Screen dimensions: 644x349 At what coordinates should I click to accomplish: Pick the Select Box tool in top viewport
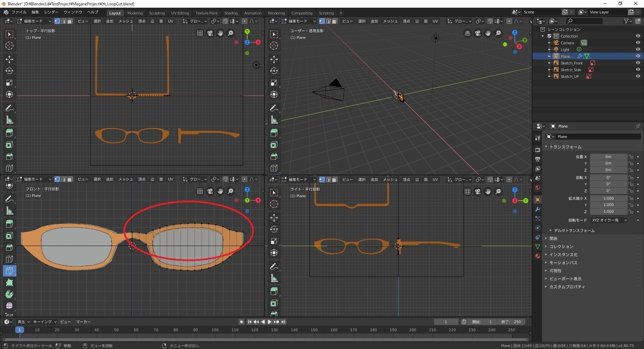tap(10, 34)
